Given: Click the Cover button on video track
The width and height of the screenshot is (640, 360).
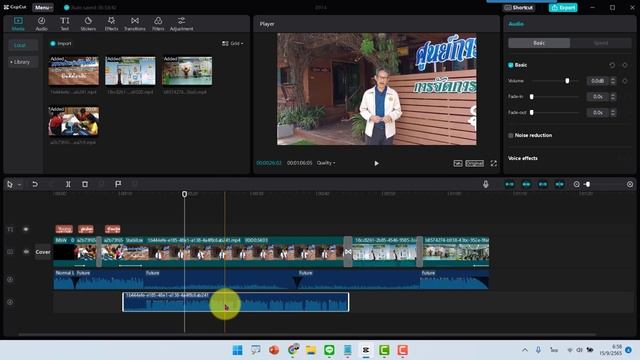Looking at the screenshot, I should point(43,252).
